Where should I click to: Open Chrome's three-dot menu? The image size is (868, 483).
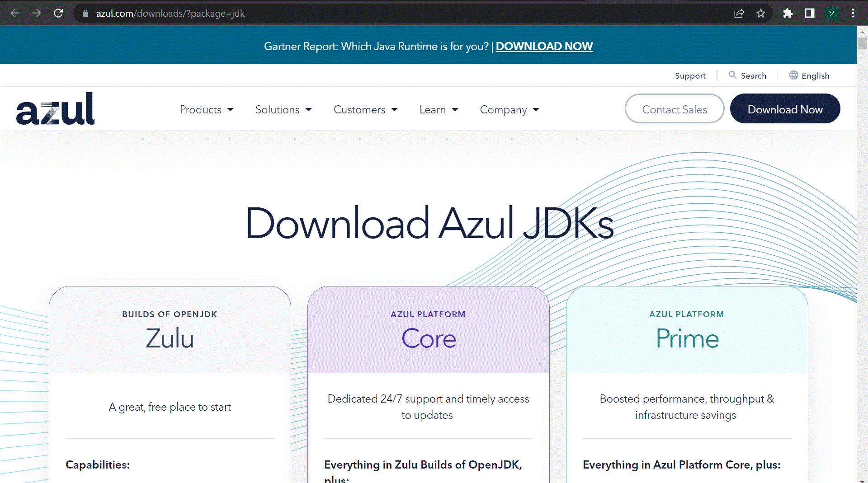click(x=853, y=13)
